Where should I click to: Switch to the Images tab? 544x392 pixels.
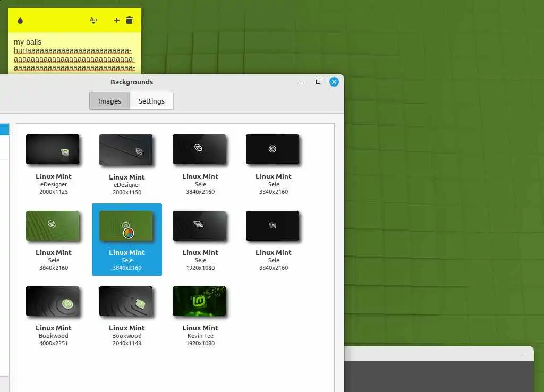109,101
